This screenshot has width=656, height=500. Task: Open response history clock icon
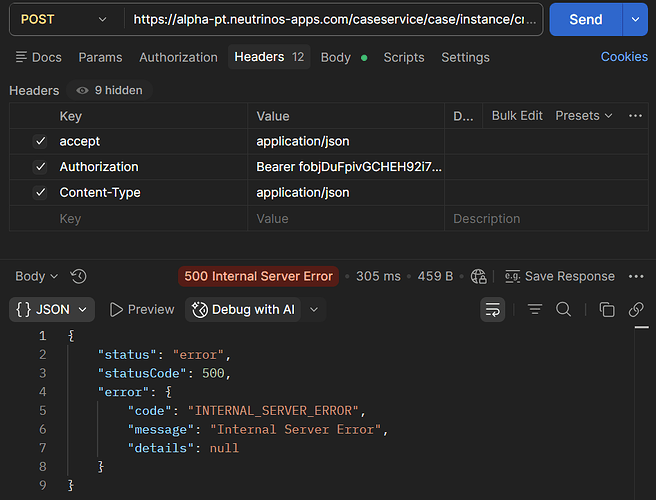pos(78,276)
